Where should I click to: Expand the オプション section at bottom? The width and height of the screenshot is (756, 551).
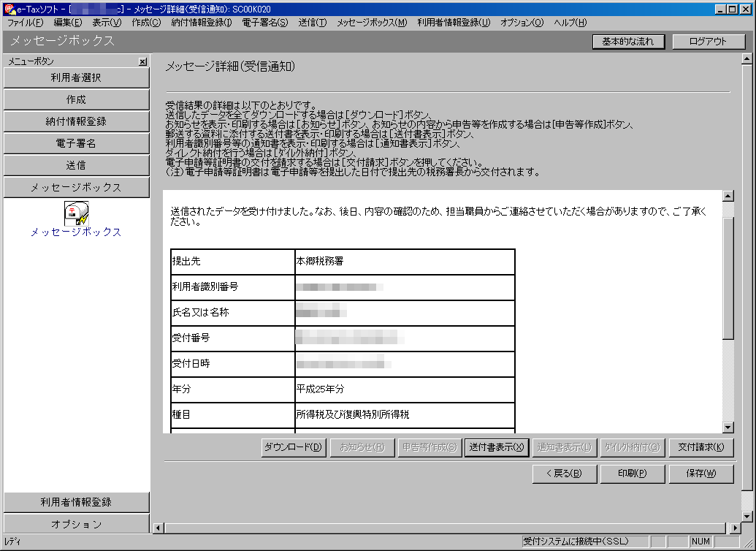[x=76, y=524]
